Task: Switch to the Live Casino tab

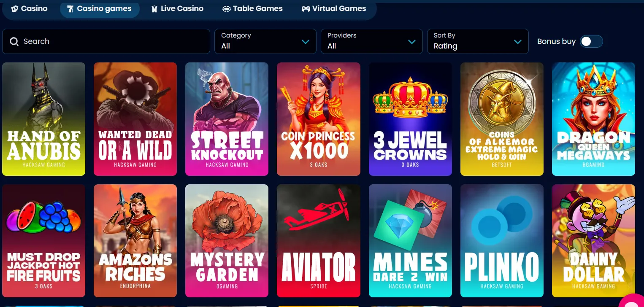Action: pyautogui.click(x=177, y=8)
